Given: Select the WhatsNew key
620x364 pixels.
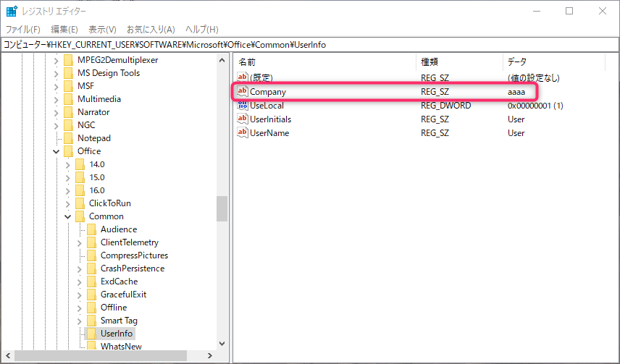Looking at the screenshot, I should pyautogui.click(x=121, y=346).
